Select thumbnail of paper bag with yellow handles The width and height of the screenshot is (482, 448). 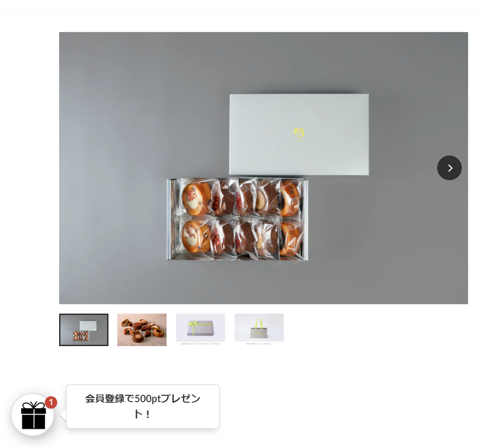[259, 328]
